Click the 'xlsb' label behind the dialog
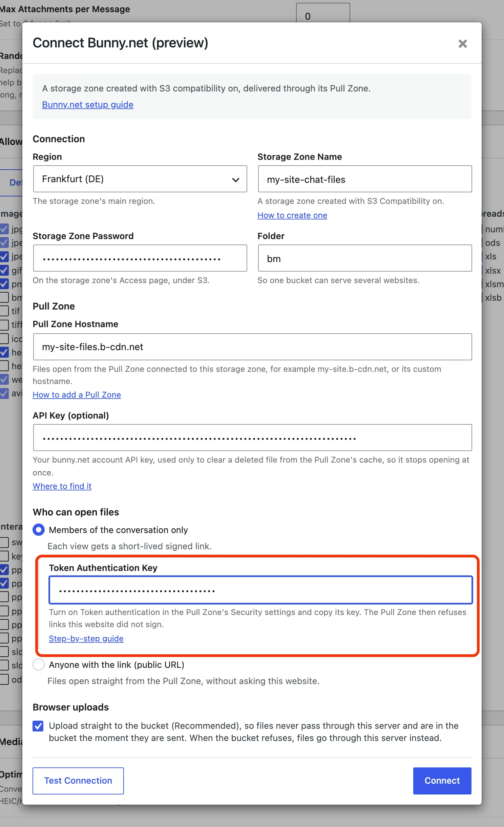 tap(493, 298)
